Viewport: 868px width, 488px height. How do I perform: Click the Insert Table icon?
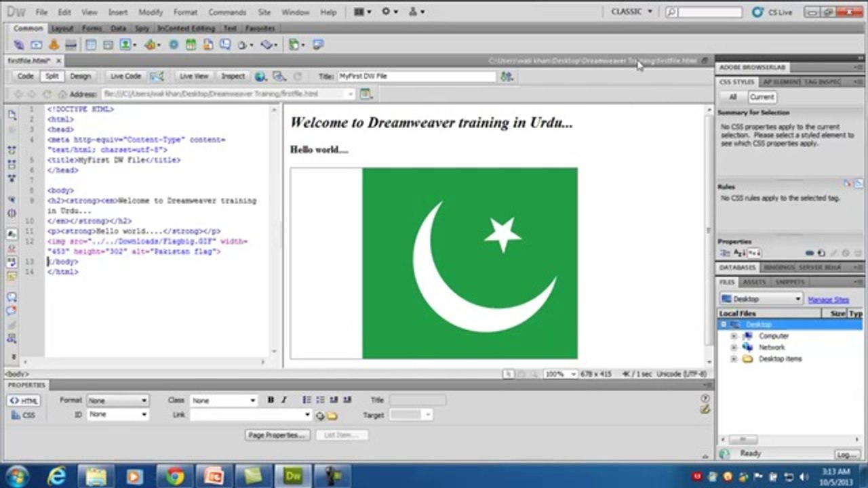point(91,45)
